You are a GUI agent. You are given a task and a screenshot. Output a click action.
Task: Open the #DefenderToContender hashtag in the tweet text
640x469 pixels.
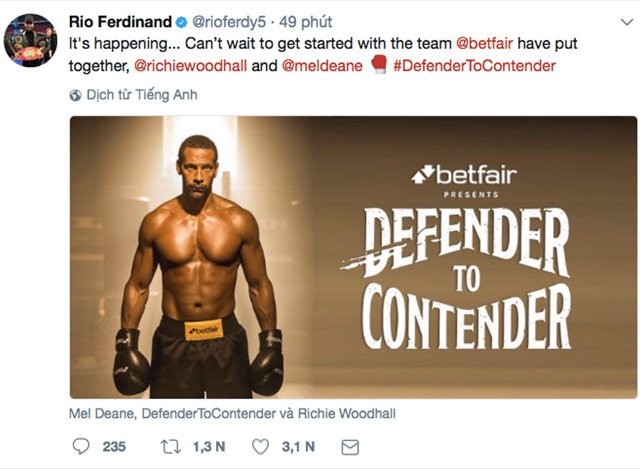click(x=477, y=66)
